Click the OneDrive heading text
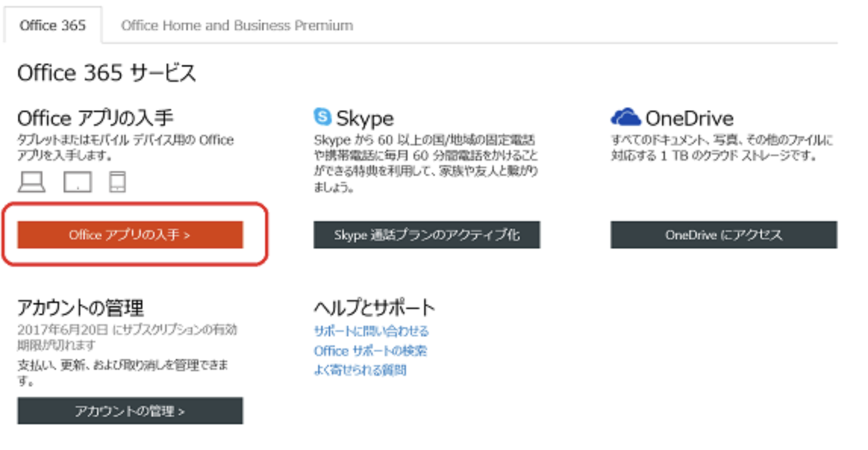Image resolution: width=868 pixels, height=450 pixels. (689, 118)
